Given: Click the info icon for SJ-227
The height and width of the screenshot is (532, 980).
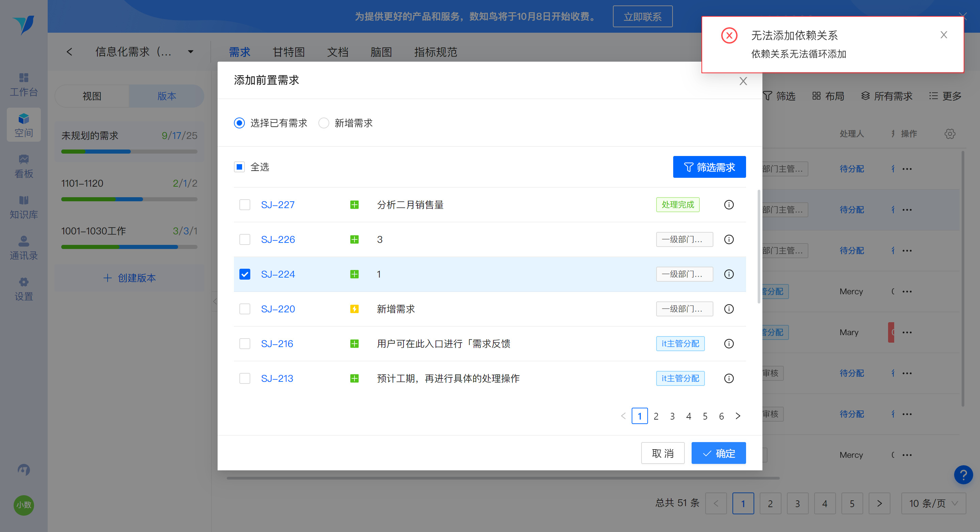Looking at the screenshot, I should click(729, 205).
